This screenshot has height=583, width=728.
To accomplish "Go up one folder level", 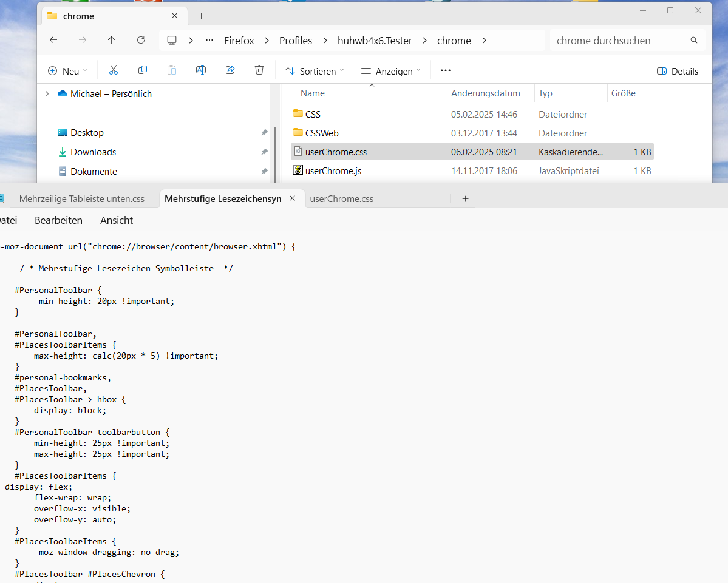I will pyautogui.click(x=111, y=41).
